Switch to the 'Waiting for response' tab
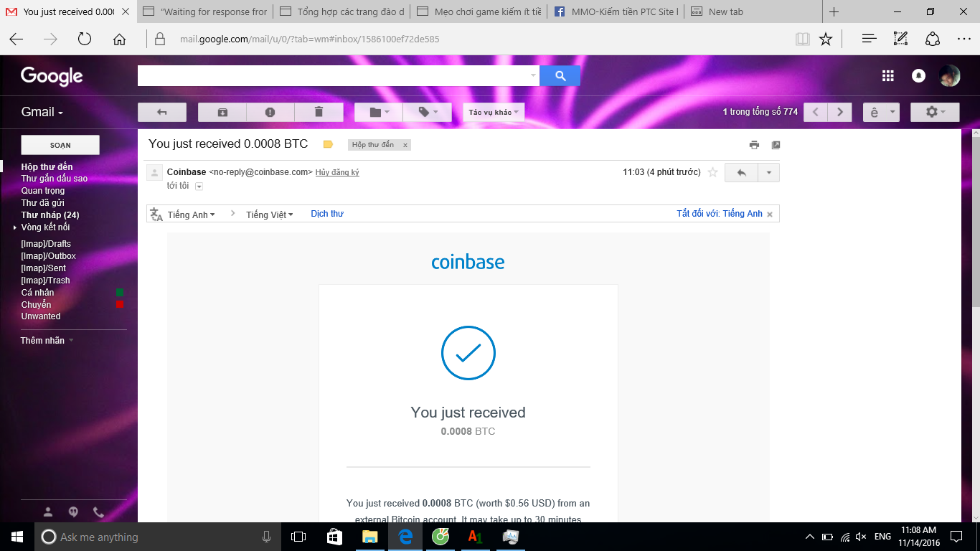Viewport: 980px width, 551px height. coord(205,11)
